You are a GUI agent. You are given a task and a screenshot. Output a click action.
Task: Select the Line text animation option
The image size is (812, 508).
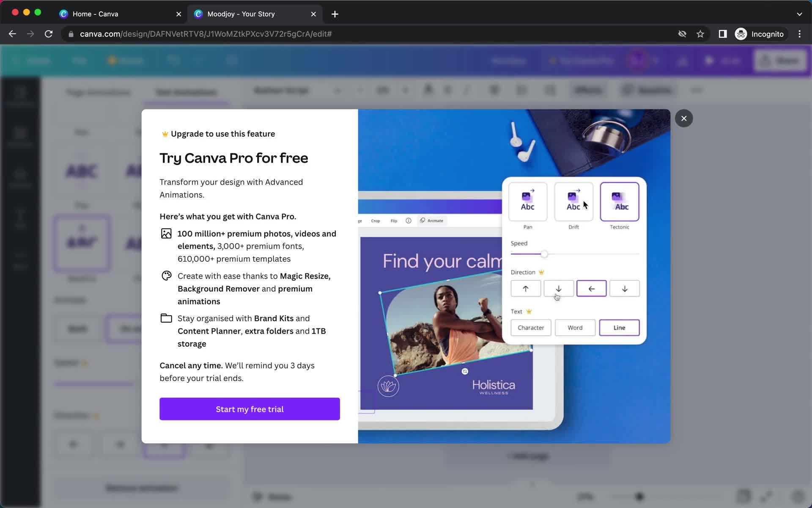(x=619, y=327)
